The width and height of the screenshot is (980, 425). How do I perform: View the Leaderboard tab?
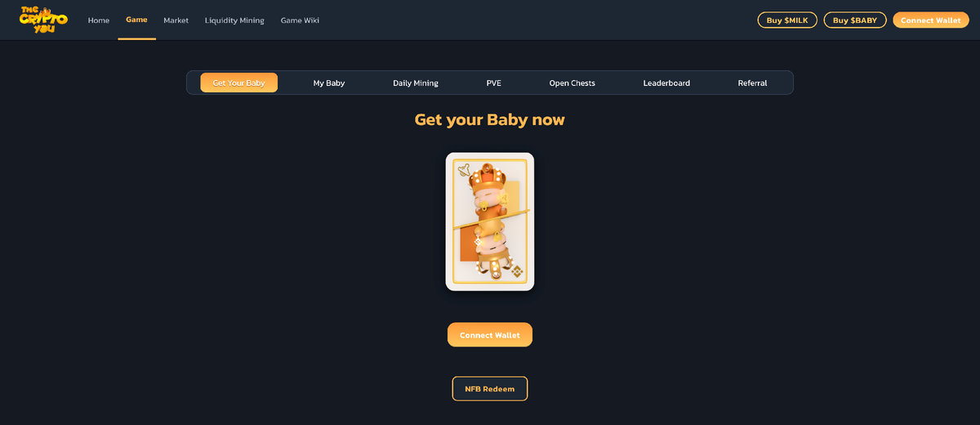tap(666, 83)
